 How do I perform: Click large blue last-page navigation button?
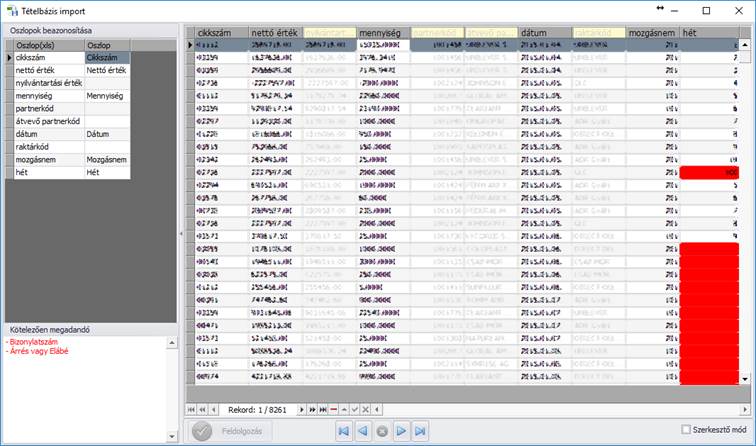click(420, 431)
